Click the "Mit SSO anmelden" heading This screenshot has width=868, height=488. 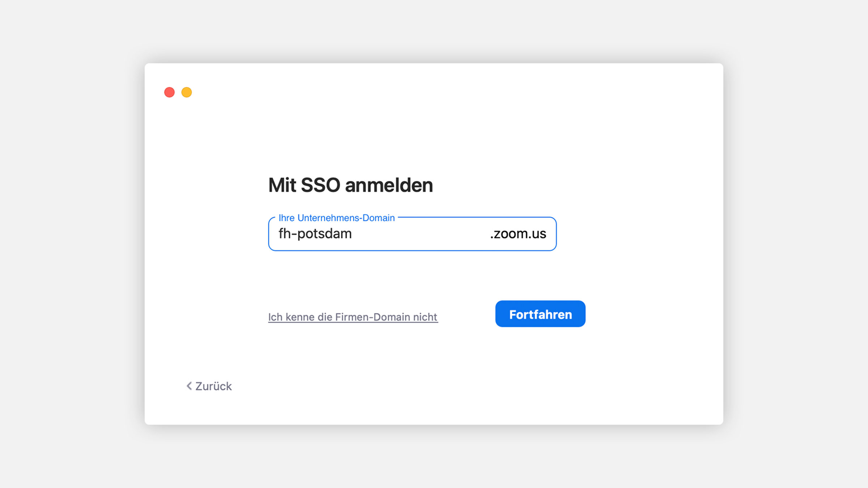tap(350, 185)
